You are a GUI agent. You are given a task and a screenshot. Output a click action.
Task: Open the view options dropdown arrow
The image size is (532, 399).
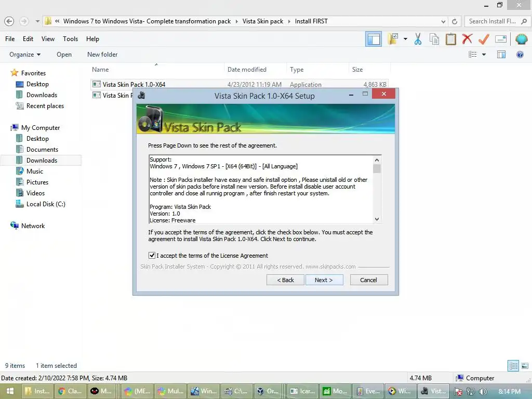click(484, 54)
